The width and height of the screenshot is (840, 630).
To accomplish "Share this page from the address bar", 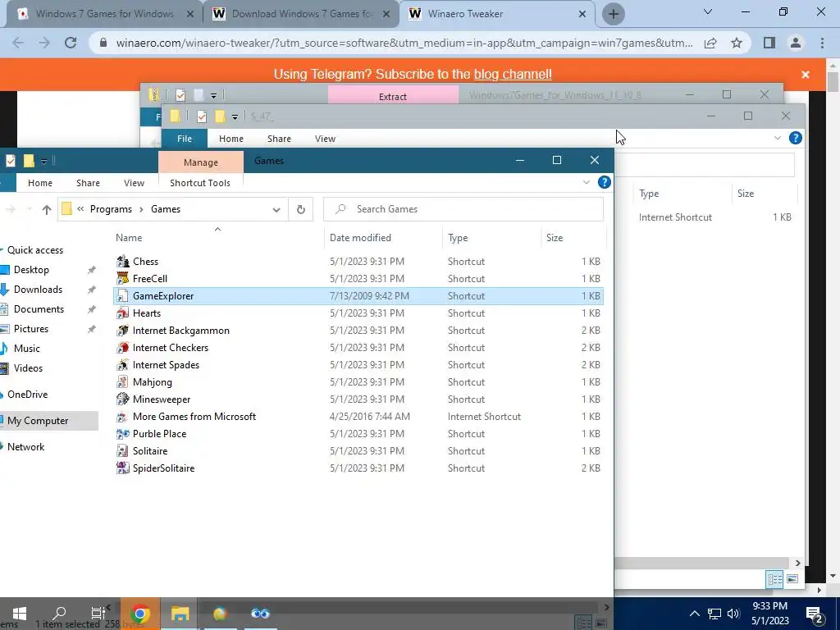I will click(710, 43).
